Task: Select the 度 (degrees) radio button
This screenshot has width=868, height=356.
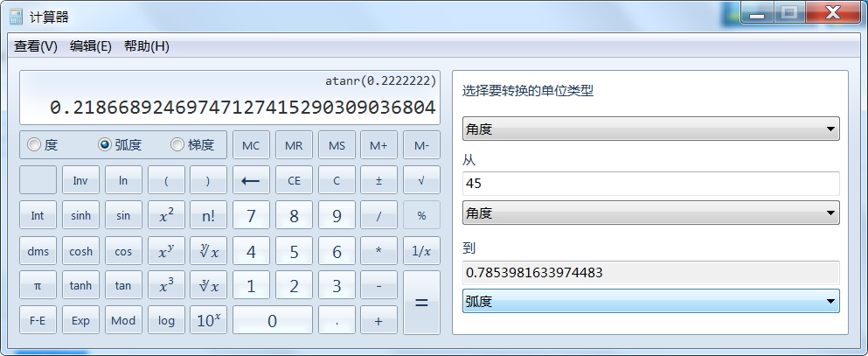Action: pyautogui.click(x=35, y=144)
